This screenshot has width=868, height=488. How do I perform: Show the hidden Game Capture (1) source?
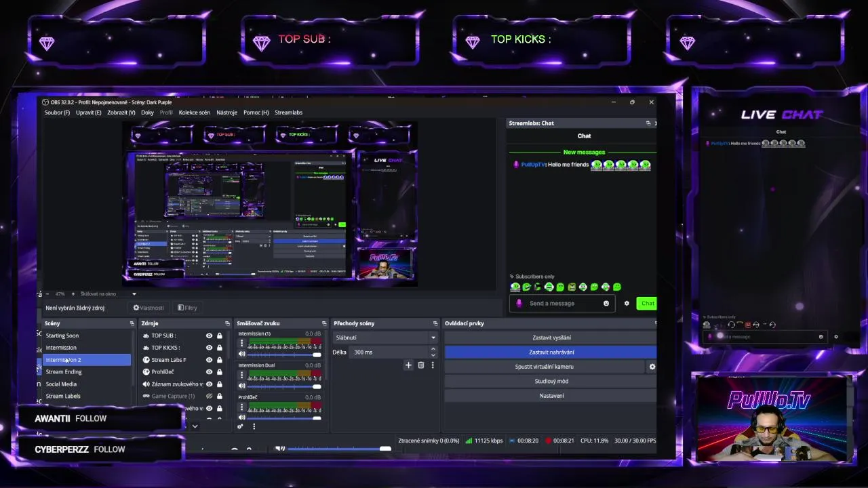209,396
